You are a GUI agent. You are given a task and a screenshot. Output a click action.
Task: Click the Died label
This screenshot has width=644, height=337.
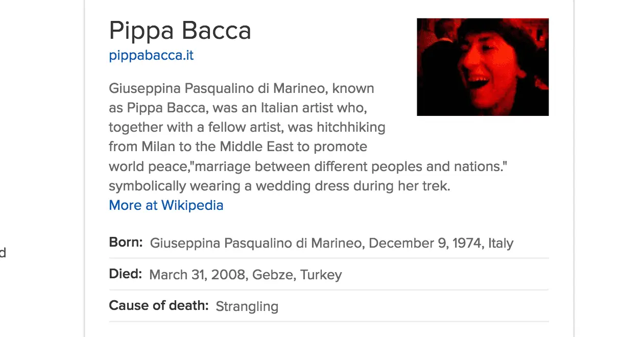coord(125,274)
